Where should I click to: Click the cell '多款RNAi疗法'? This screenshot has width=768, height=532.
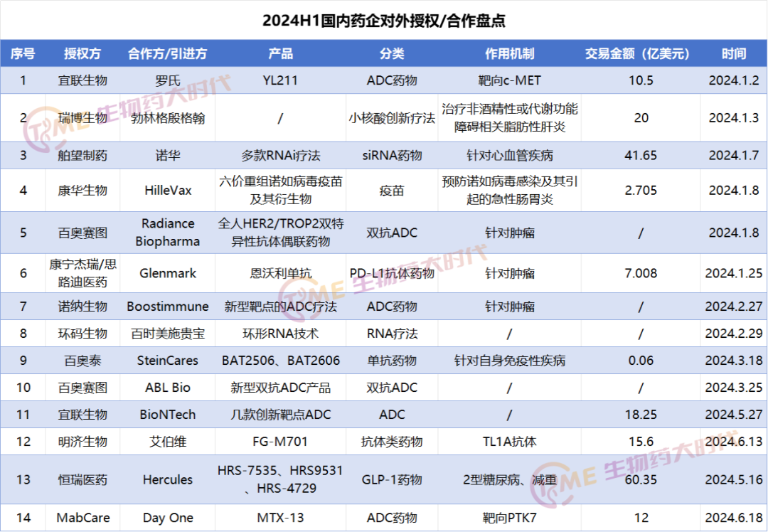pyautogui.click(x=280, y=156)
